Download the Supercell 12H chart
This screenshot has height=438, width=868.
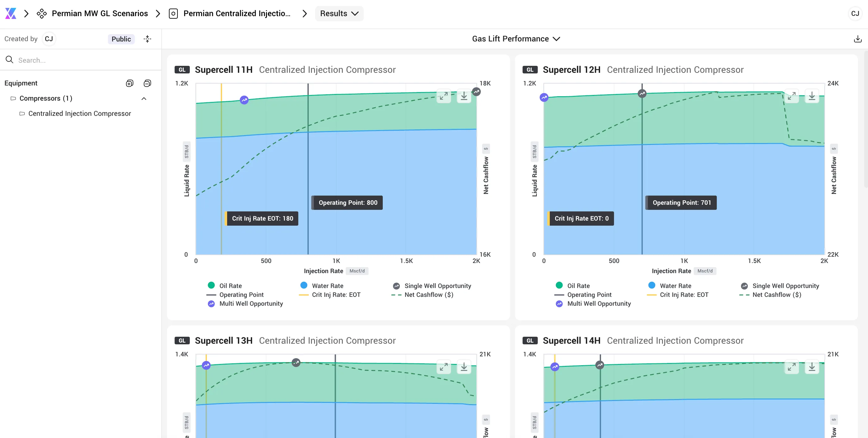(x=812, y=96)
